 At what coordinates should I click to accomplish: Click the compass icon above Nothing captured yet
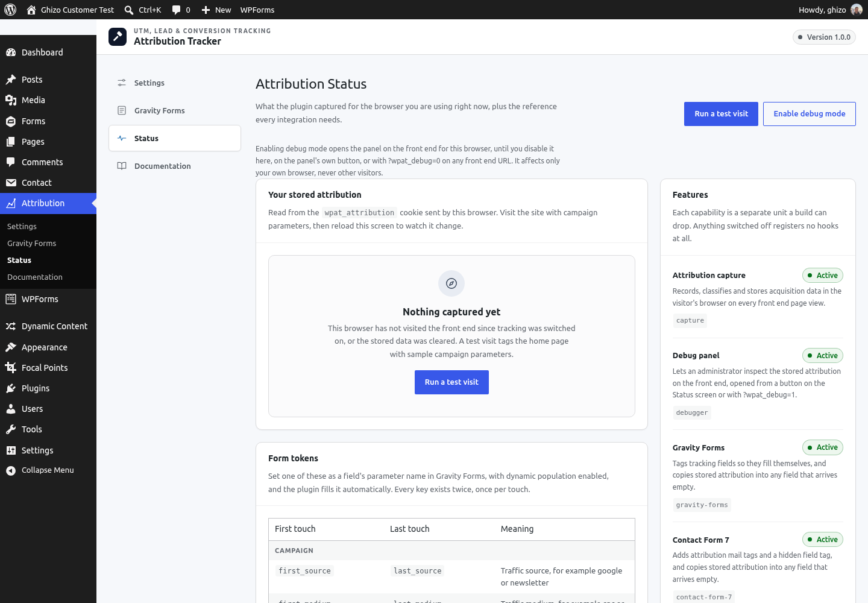(x=451, y=283)
